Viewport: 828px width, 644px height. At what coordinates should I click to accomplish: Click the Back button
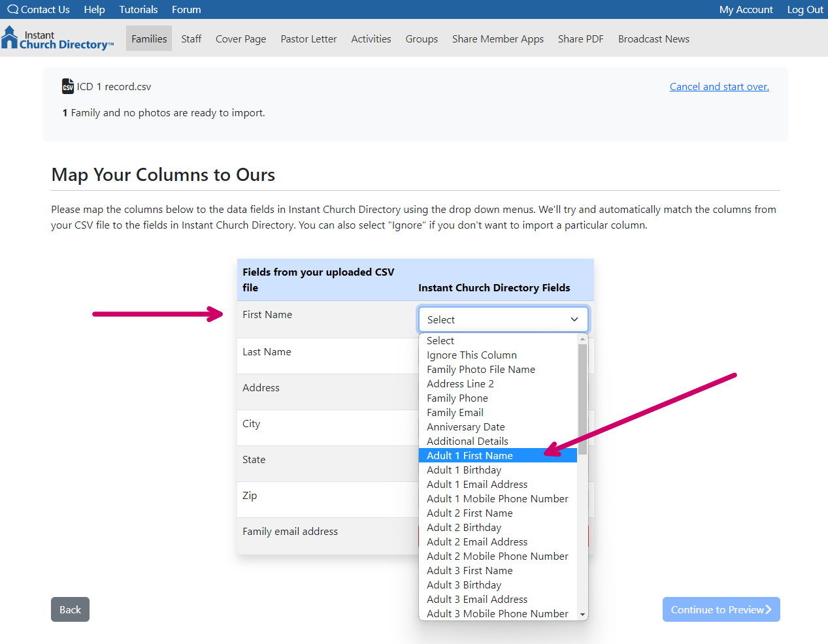(x=70, y=609)
